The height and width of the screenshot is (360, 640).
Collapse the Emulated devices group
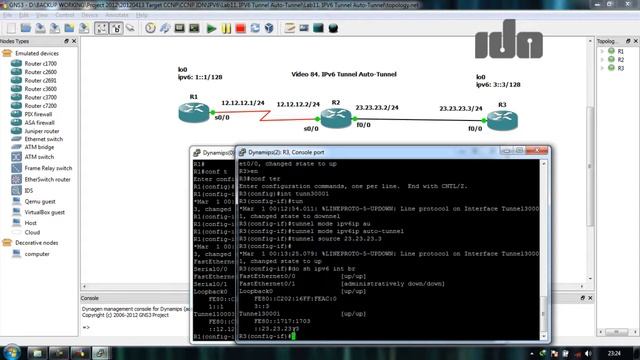click(x=7, y=53)
